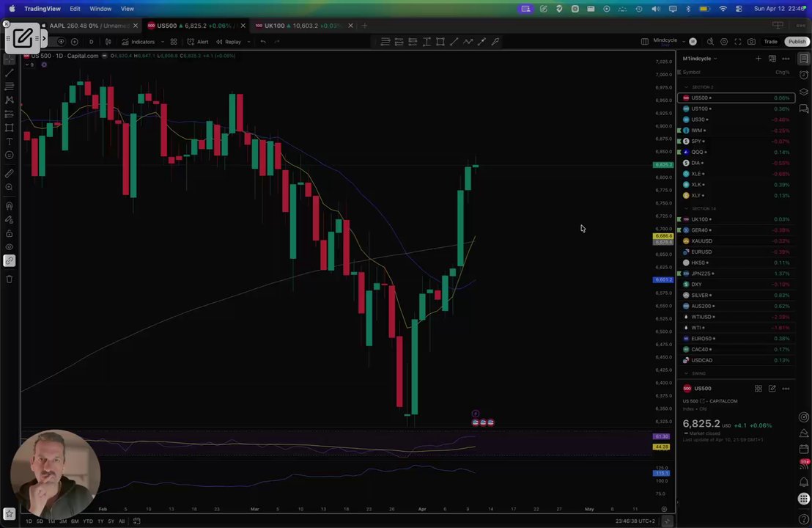Image resolution: width=812 pixels, height=528 pixels.
Task: Select EURUSD in the watchlist
Action: [x=736, y=252]
